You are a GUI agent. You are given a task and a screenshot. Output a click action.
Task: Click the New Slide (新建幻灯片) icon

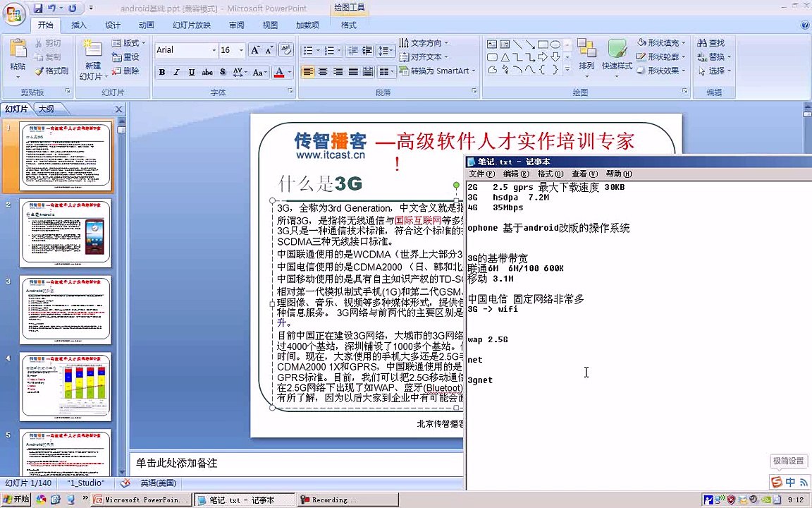[x=93, y=49]
